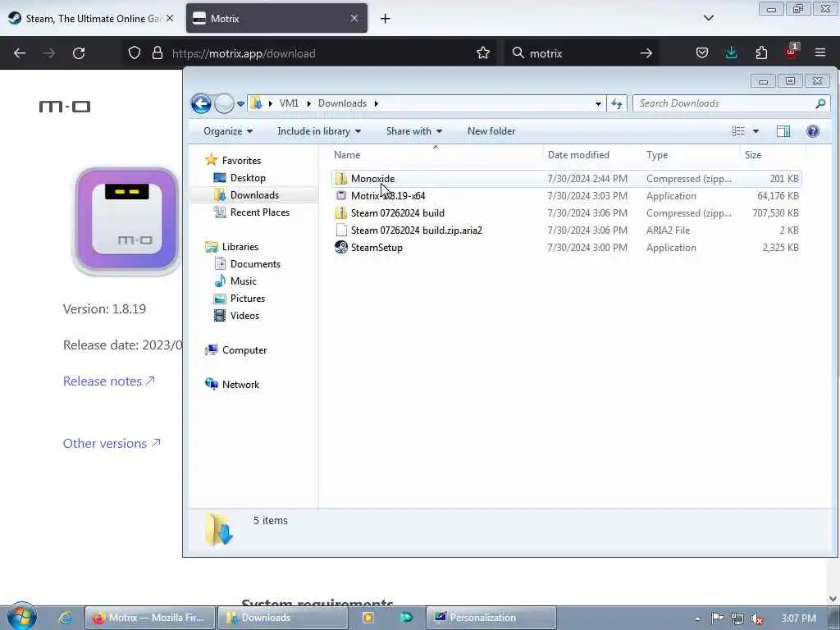The width and height of the screenshot is (840, 630).
Task: Click the site security padlock icon
Action: pyautogui.click(x=157, y=53)
